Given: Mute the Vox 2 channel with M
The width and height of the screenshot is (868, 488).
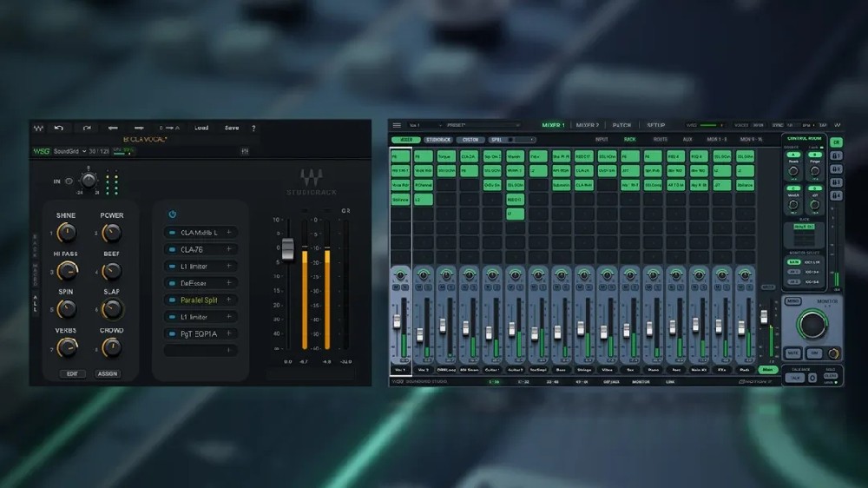Looking at the screenshot, I should click(x=419, y=287).
